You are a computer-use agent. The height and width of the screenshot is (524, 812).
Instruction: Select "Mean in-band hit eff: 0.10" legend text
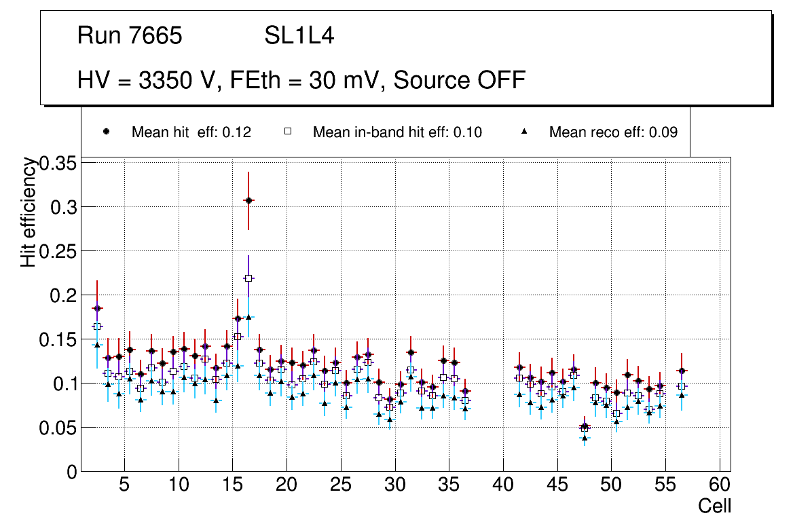click(x=397, y=132)
